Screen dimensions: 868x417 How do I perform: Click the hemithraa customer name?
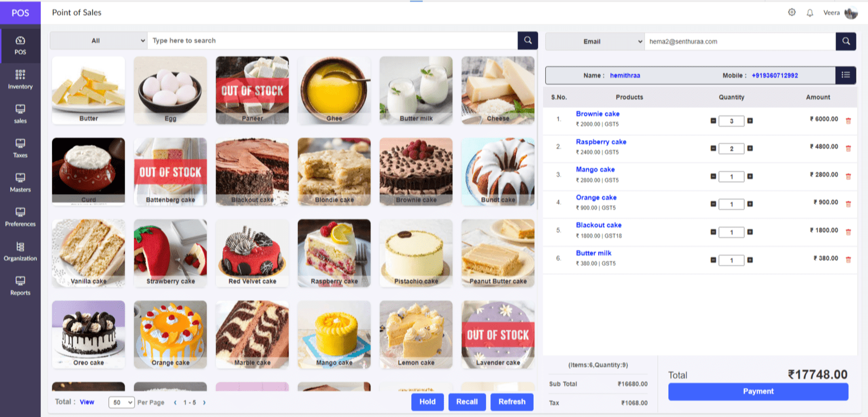tap(625, 75)
